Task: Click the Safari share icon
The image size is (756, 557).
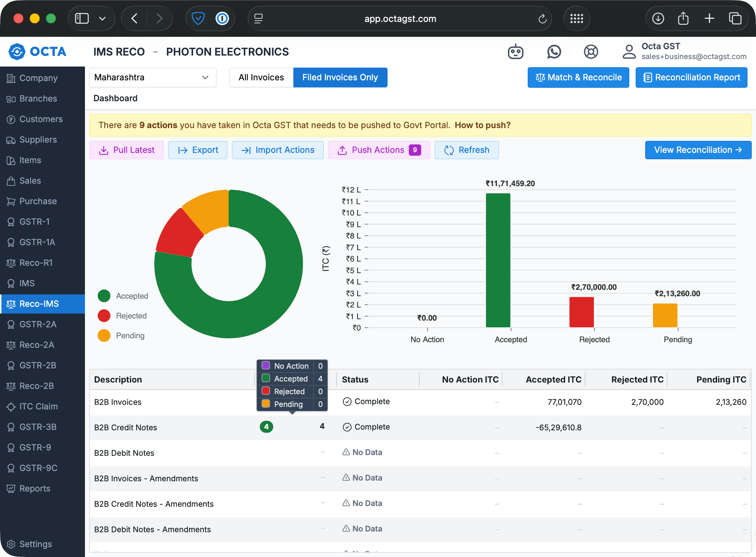Action: (683, 18)
